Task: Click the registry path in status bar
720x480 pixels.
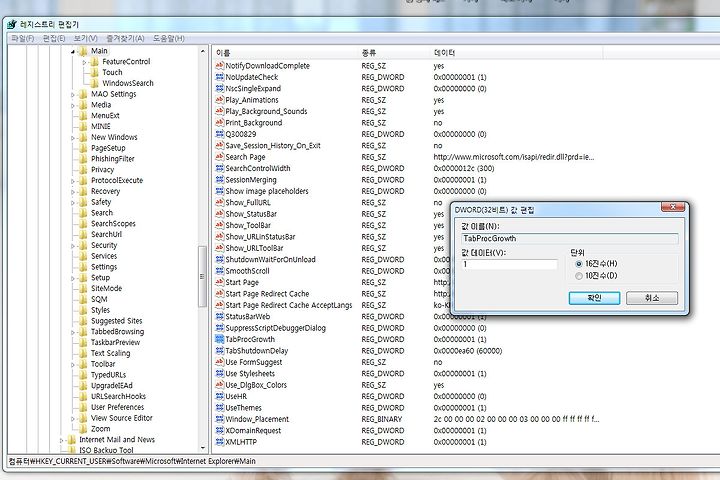Action: tap(132, 461)
